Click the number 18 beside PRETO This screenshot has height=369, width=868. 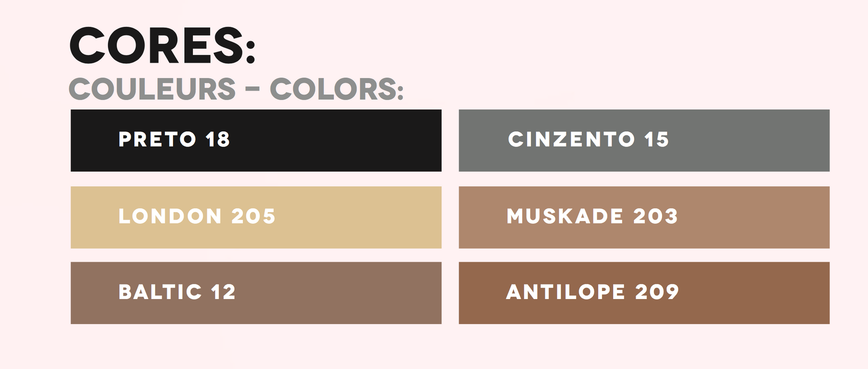[217, 139]
